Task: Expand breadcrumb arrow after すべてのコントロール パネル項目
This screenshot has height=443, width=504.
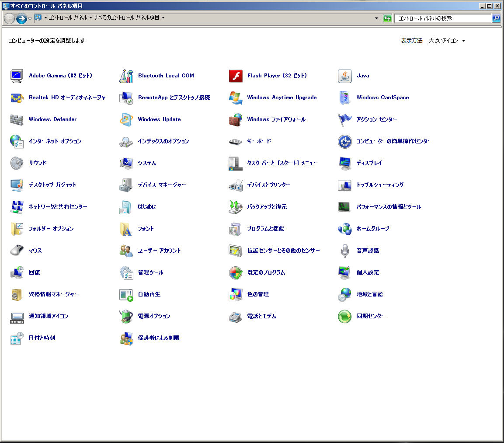Action: (x=163, y=17)
